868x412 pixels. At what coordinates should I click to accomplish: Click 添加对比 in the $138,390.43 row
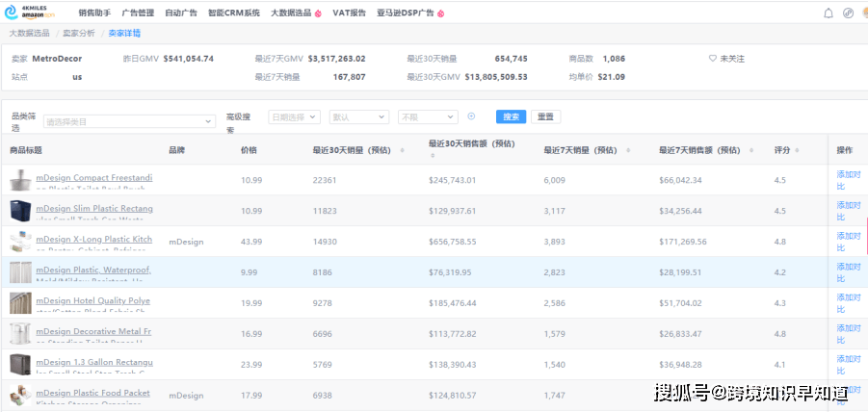pyautogui.click(x=849, y=365)
